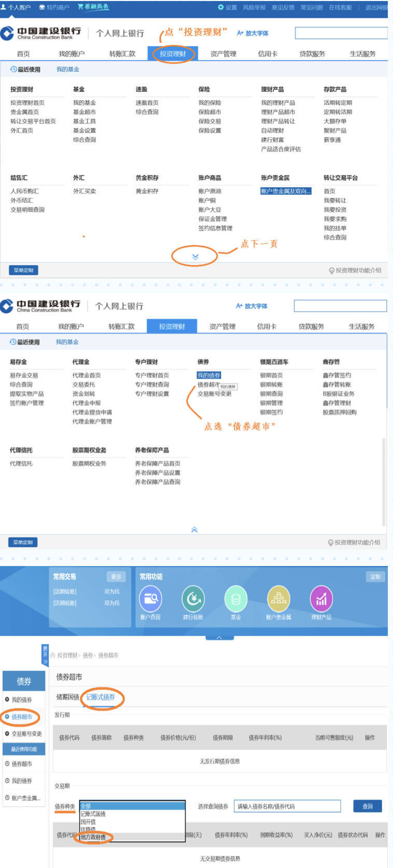Collapse the menu using the up chevron

[194, 530]
